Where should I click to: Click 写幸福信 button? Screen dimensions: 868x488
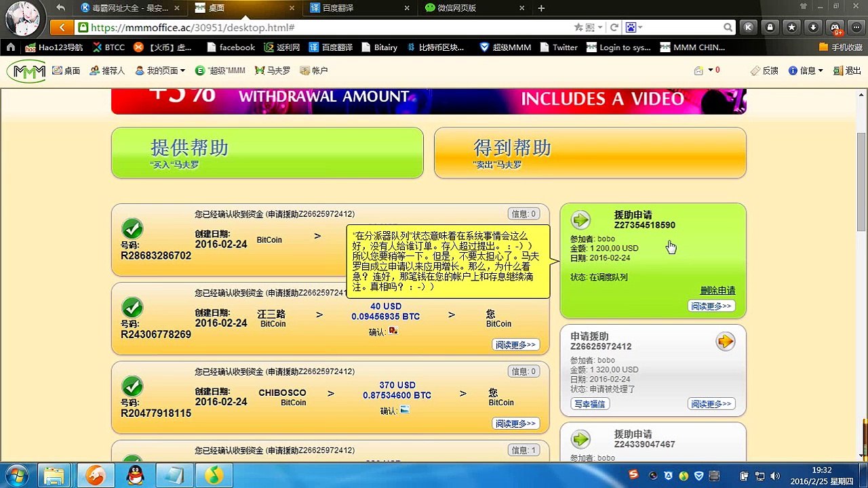pyautogui.click(x=589, y=403)
